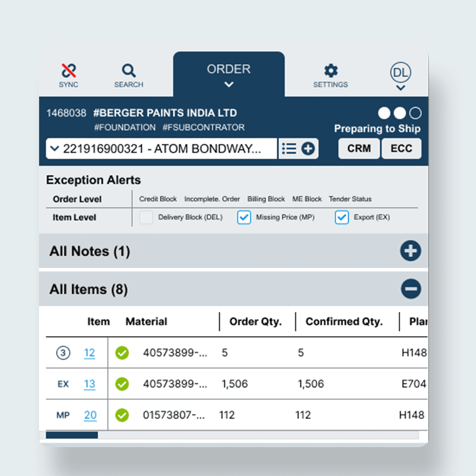
Task: Click the Incomplete. Order alert label
Action: [212, 199]
